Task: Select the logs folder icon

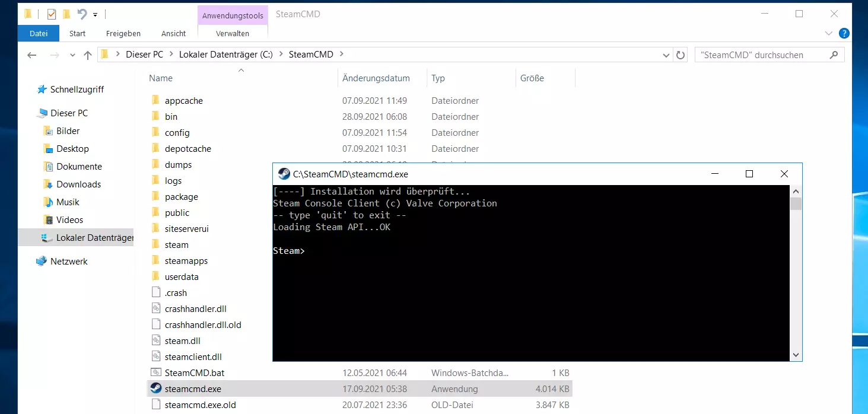Action: click(x=155, y=180)
